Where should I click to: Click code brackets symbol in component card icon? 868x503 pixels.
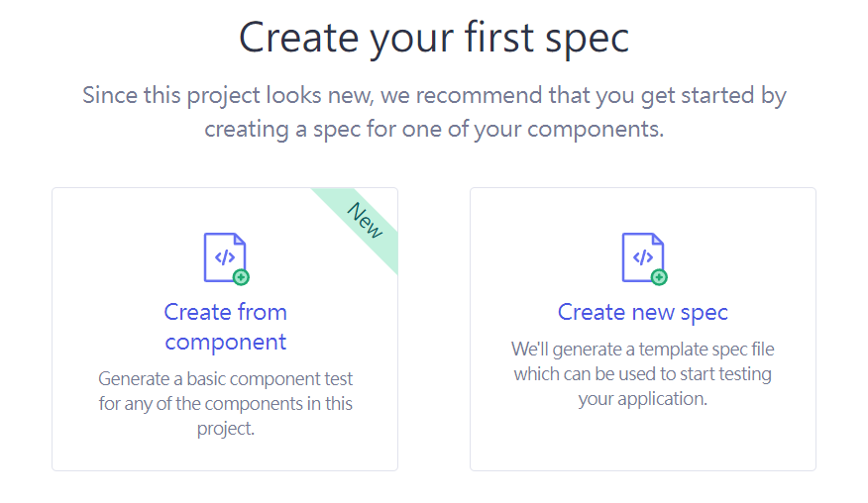(x=224, y=258)
